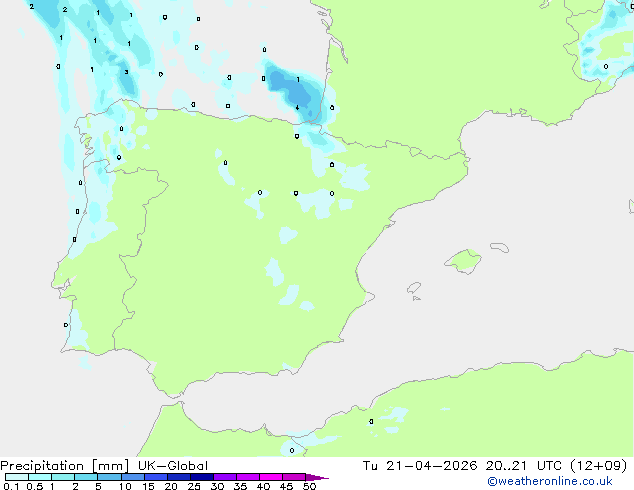Click the 20–25 mm dark blue legend swatch
Viewport: 634px width, 490px height.
tap(179, 477)
